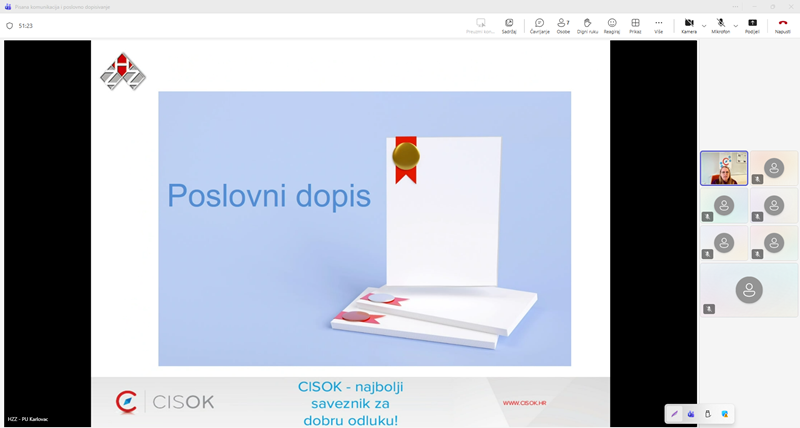Open the Reagiraj reactions menu

(x=612, y=25)
